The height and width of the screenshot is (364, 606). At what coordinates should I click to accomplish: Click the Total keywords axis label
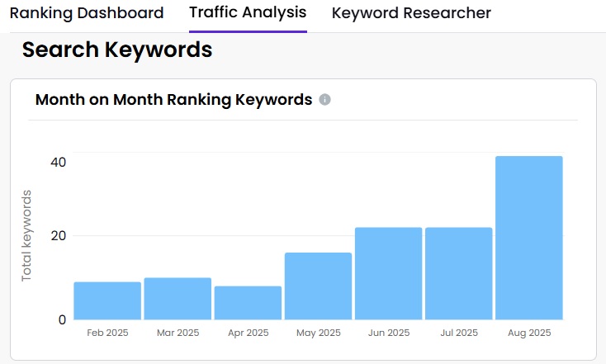pyautogui.click(x=26, y=235)
